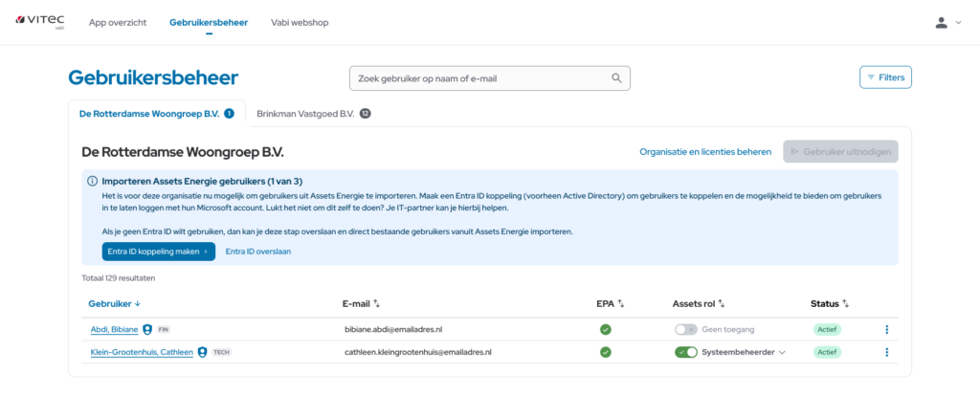Screen dimensions: 980x418
Task: Click the Vitec Vabi logo
Action: point(38,22)
